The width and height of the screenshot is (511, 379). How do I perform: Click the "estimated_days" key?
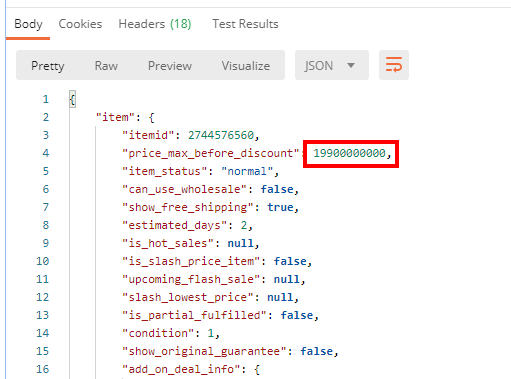[x=174, y=225]
